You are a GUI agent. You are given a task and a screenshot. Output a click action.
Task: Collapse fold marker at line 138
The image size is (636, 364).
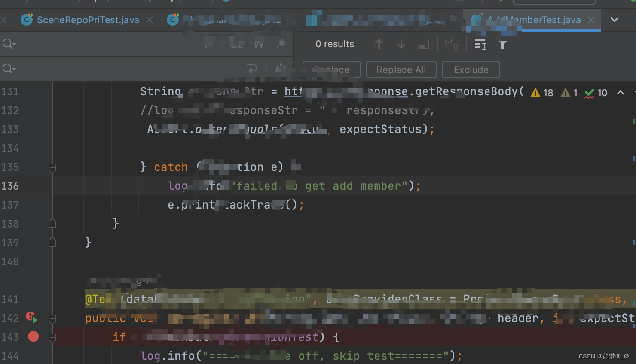coord(52,224)
